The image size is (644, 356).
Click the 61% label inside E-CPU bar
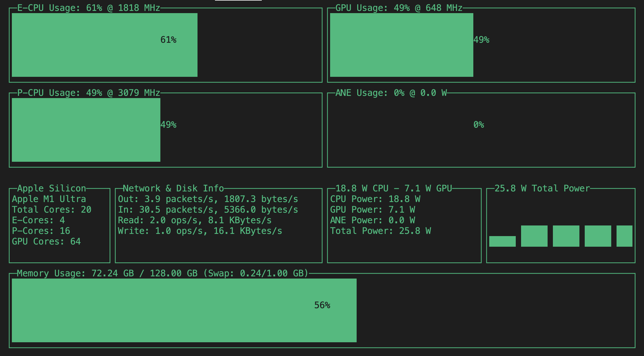point(168,40)
